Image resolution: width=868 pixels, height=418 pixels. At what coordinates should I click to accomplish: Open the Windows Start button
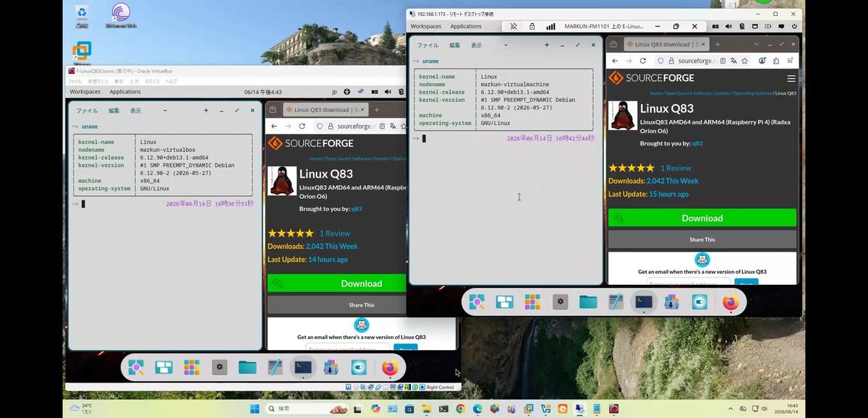254,409
